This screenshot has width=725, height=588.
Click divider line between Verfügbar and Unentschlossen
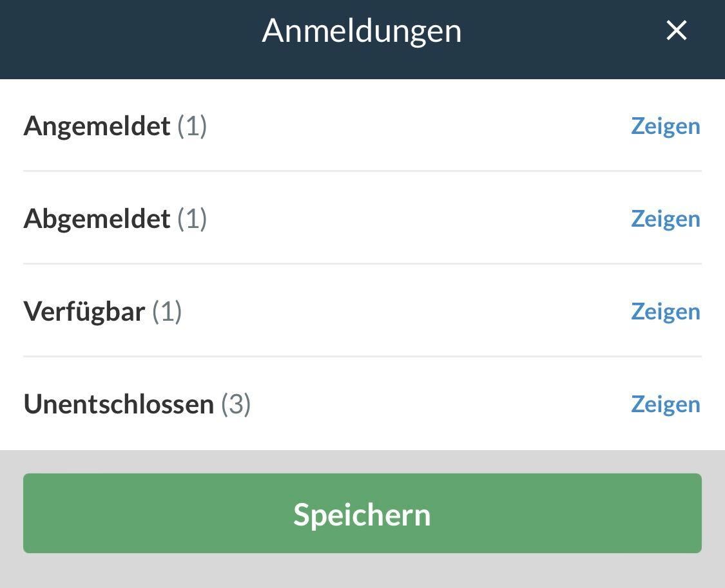tap(362, 356)
